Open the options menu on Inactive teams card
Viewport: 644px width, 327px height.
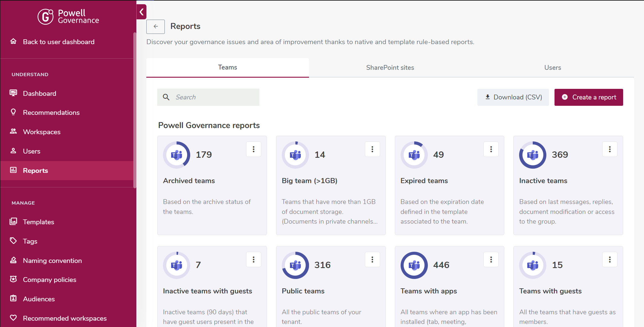tap(610, 149)
